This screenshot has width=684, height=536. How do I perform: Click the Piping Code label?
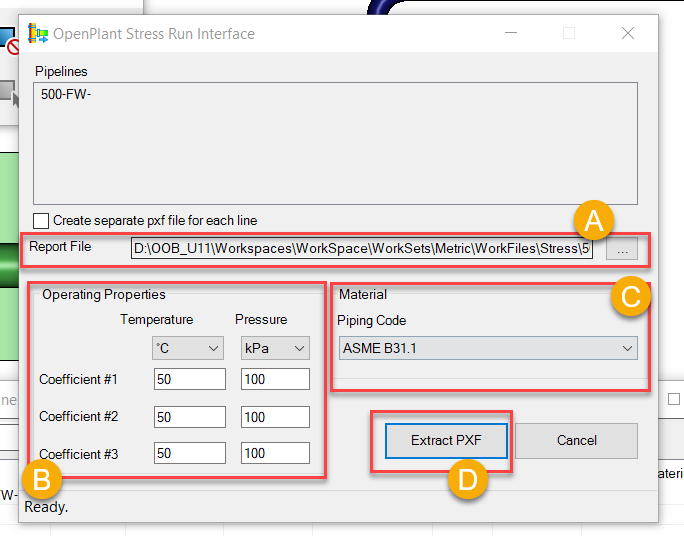[x=372, y=321]
